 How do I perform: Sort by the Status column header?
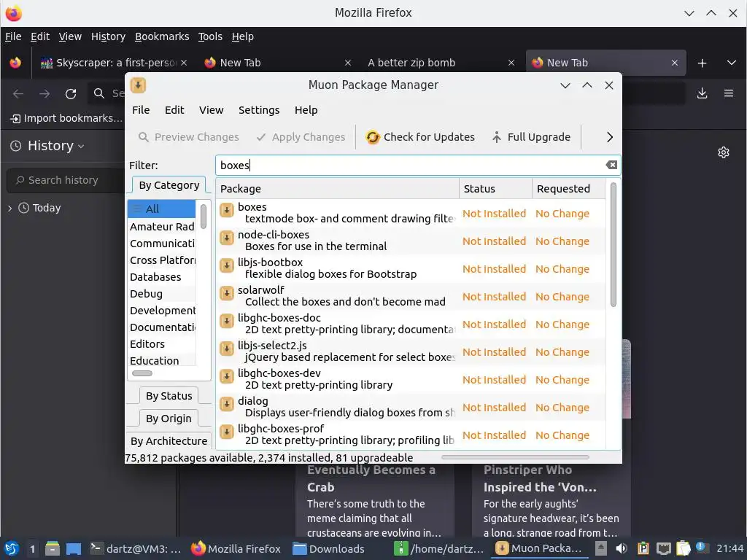[x=495, y=189]
